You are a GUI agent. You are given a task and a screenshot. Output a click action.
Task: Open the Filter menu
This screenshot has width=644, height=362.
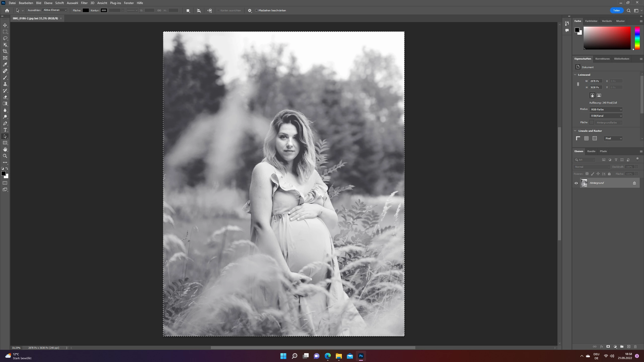(x=84, y=3)
